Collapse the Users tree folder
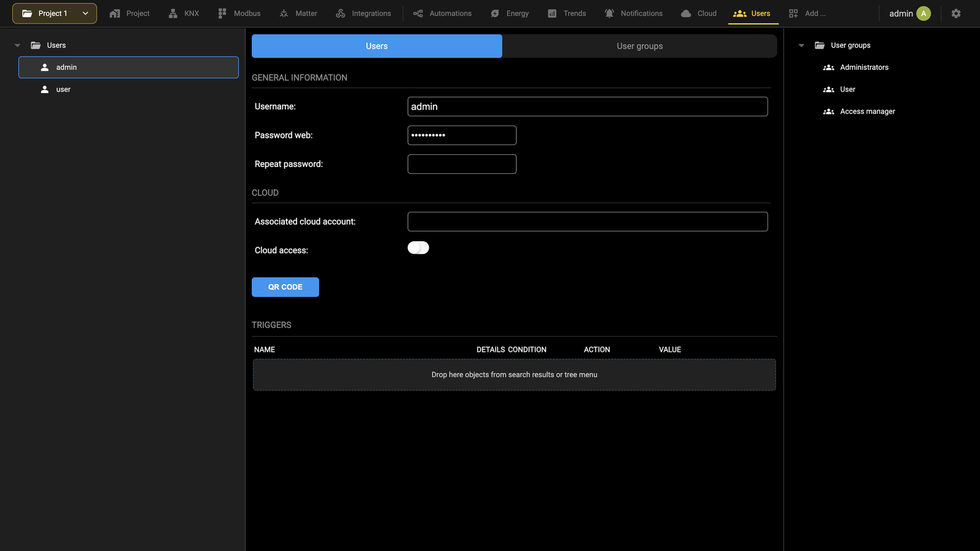 [x=18, y=45]
